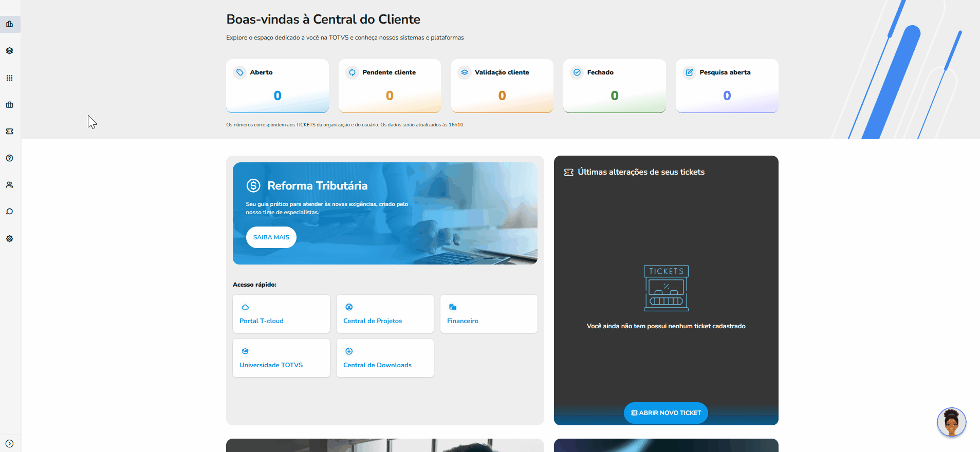This screenshot has width=980, height=452.
Task: Open the Central de Projetos link
Action: tap(373, 321)
